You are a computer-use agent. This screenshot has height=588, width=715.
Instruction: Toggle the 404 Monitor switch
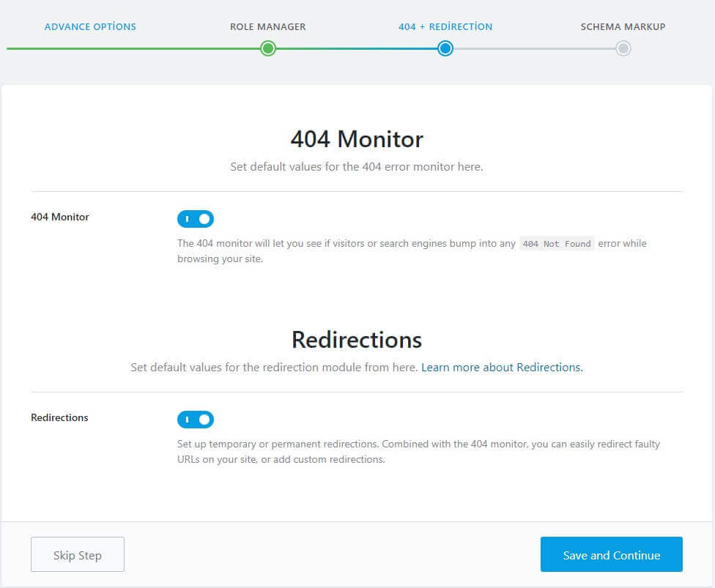pyautogui.click(x=195, y=219)
